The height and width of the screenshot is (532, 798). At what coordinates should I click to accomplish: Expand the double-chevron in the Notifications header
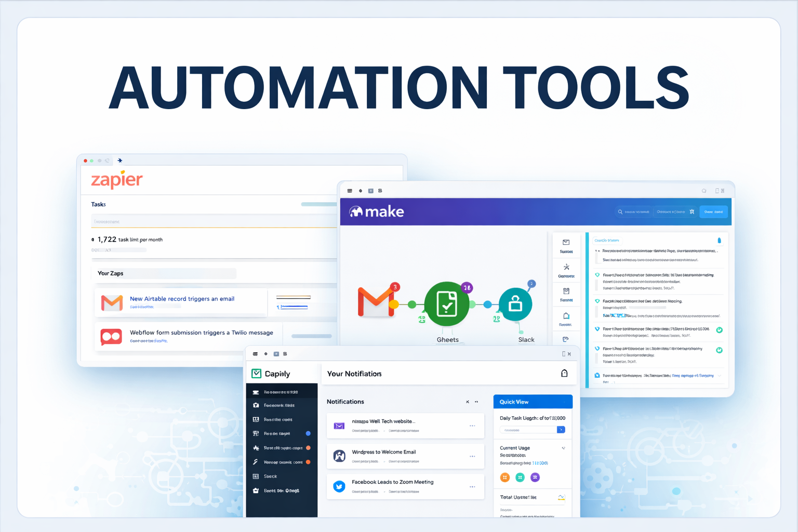pyautogui.click(x=476, y=402)
